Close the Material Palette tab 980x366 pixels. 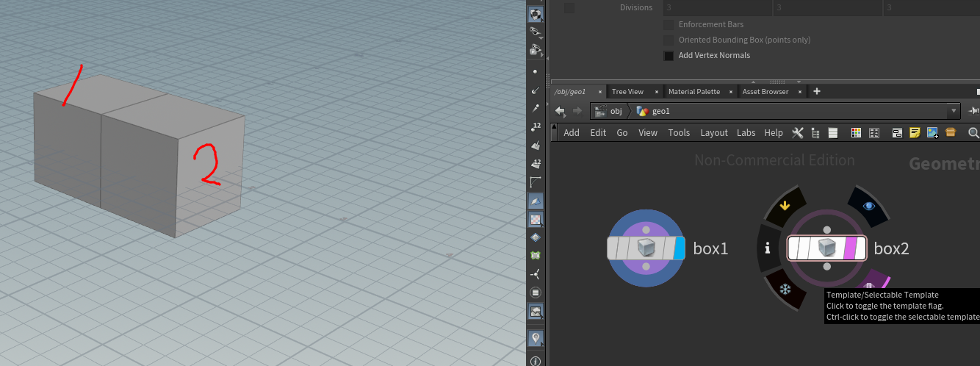731,92
